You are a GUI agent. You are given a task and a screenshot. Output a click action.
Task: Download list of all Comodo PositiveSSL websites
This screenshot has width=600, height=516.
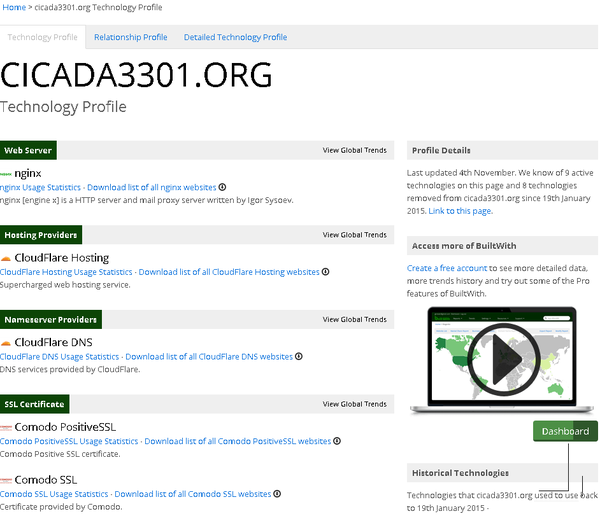click(238, 441)
